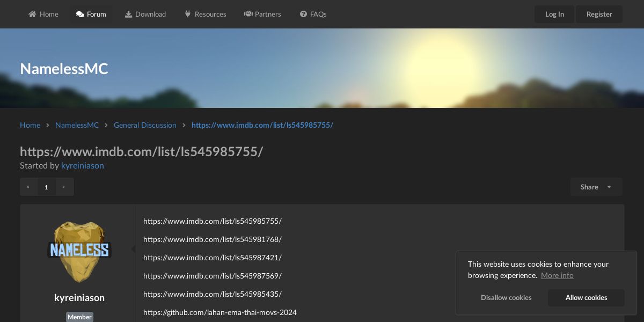Open kyreiniason profile from Started by

pyautogui.click(x=83, y=165)
